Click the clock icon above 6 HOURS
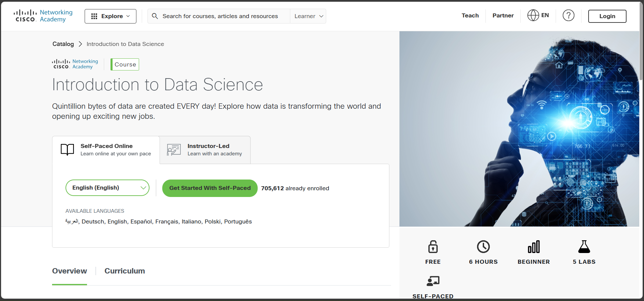Image resolution: width=644 pixels, height=301 pixels. 483,247
